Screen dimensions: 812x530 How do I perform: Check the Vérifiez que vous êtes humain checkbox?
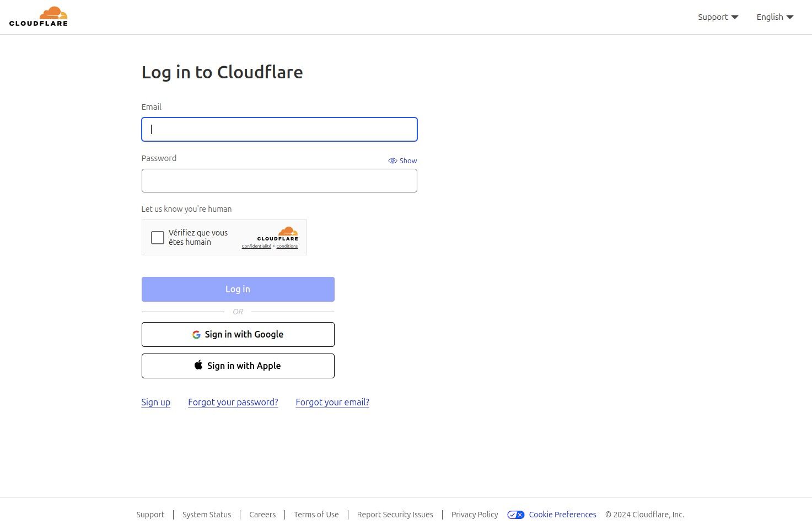157,237
